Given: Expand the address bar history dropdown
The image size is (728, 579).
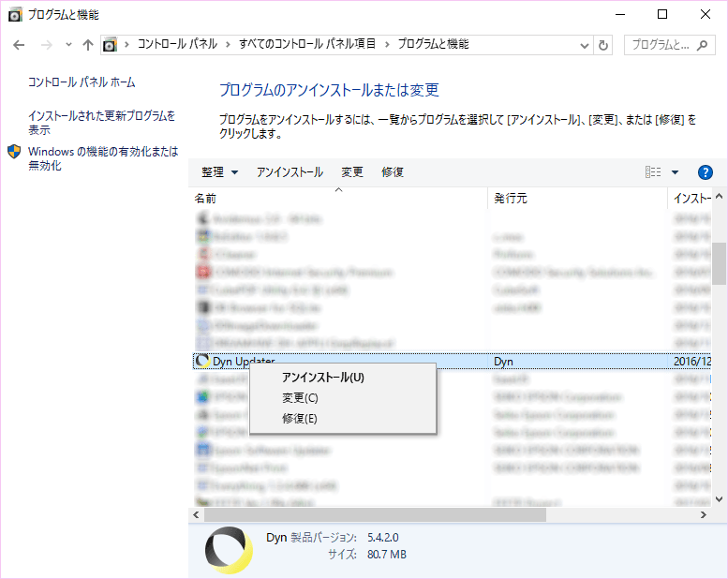Looking at the screenshot, I should click(584, 44).
